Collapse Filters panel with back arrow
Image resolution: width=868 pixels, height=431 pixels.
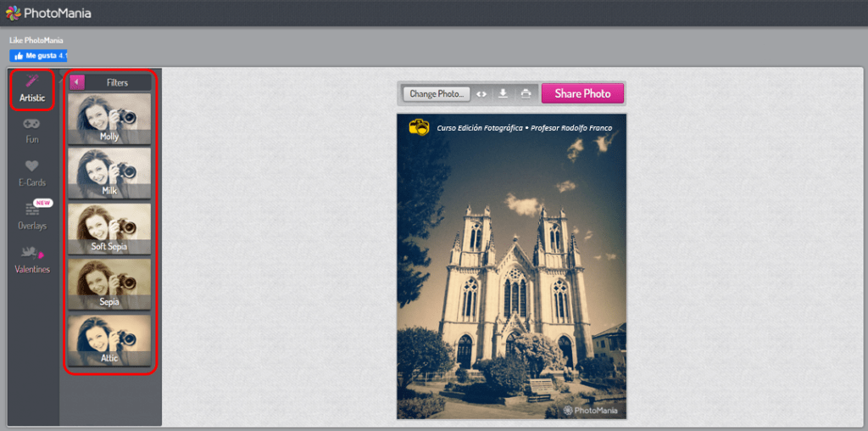pos(77,82)
